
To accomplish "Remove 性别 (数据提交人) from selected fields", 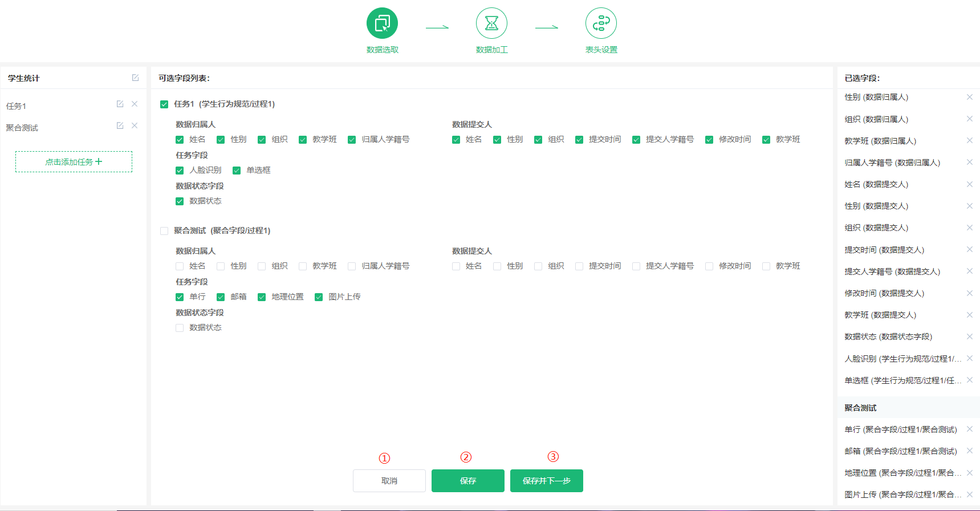I will [x=969, y=206].
